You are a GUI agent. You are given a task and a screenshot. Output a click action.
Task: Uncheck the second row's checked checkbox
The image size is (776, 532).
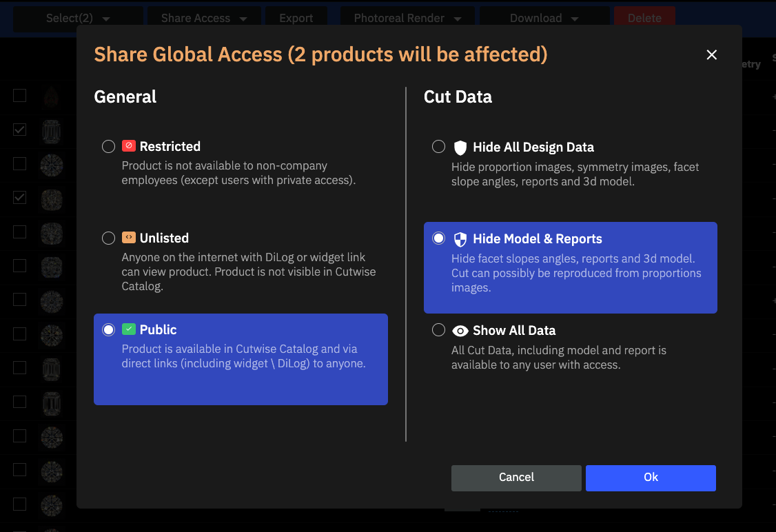pos(19,130)
